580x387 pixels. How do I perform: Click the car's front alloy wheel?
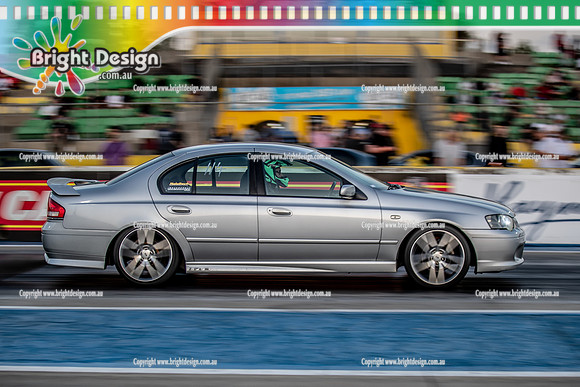click(437, 257)
